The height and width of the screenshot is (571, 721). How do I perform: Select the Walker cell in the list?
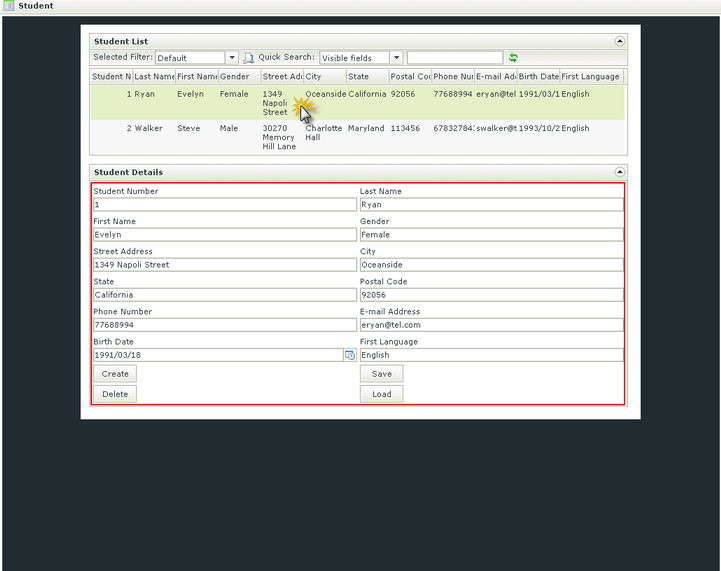click(x=149, y=128)
